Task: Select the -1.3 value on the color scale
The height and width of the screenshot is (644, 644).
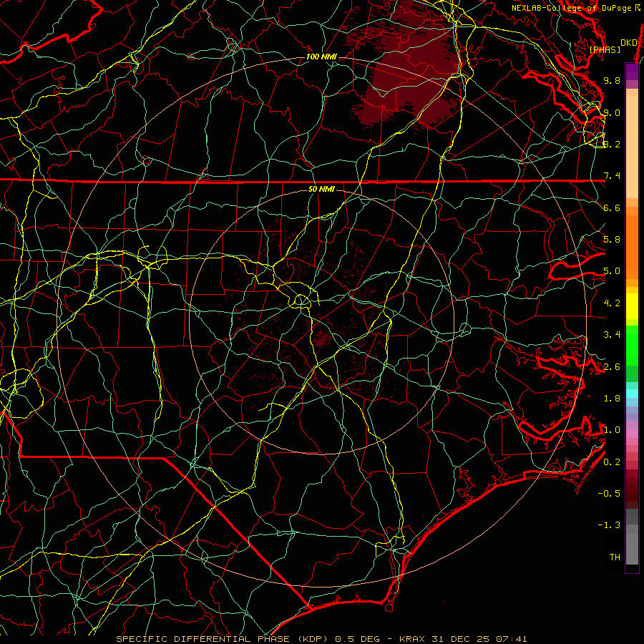Action: point(609,525)
